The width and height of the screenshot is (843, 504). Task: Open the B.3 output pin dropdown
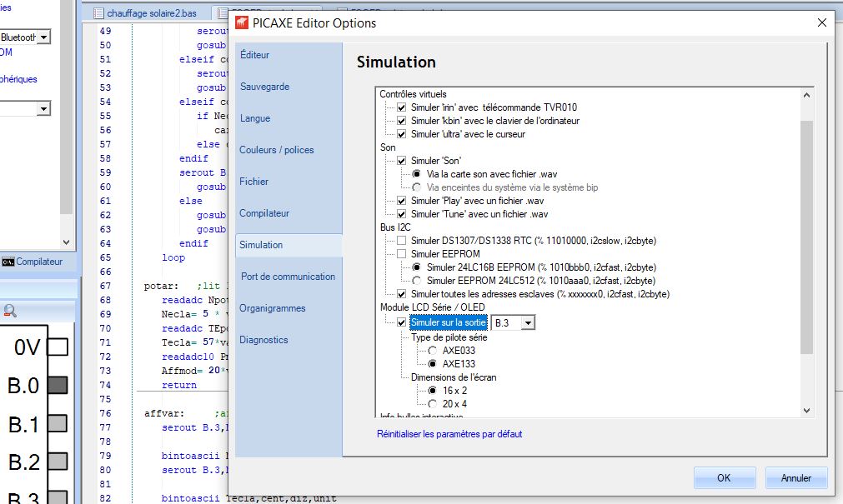coord(528,323)
